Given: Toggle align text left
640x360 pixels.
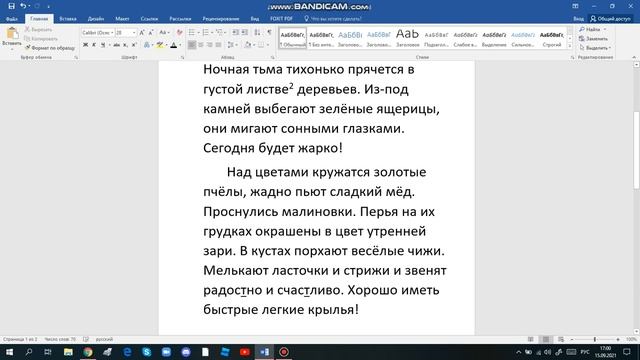Looking at the screenshot, I should click(192, 45).
